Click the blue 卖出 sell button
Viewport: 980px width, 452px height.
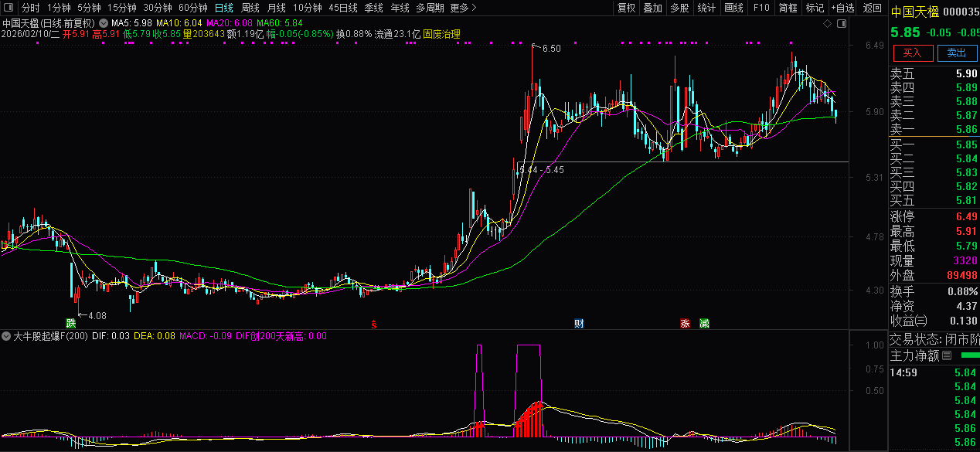957,53
